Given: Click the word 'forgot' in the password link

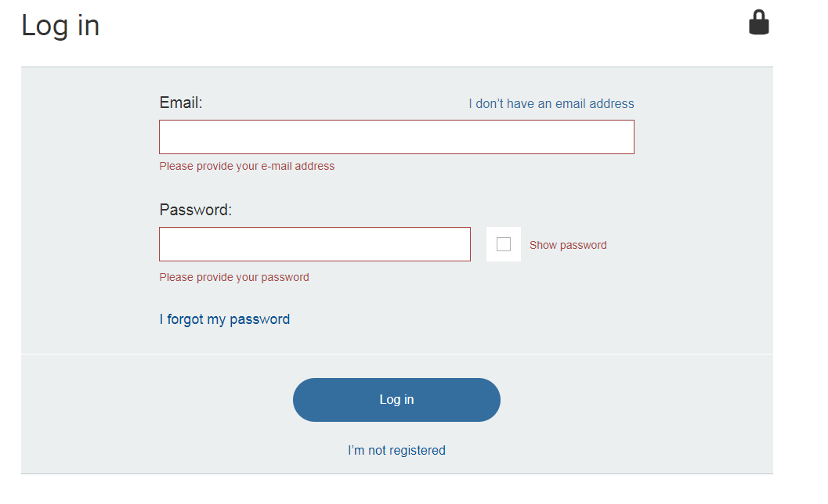Looking at the screenshot, I should 185,320.
